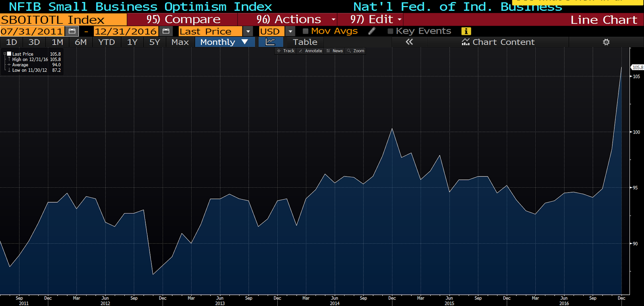
Task: Click the News list icon
Action: [x=328, y=51]
